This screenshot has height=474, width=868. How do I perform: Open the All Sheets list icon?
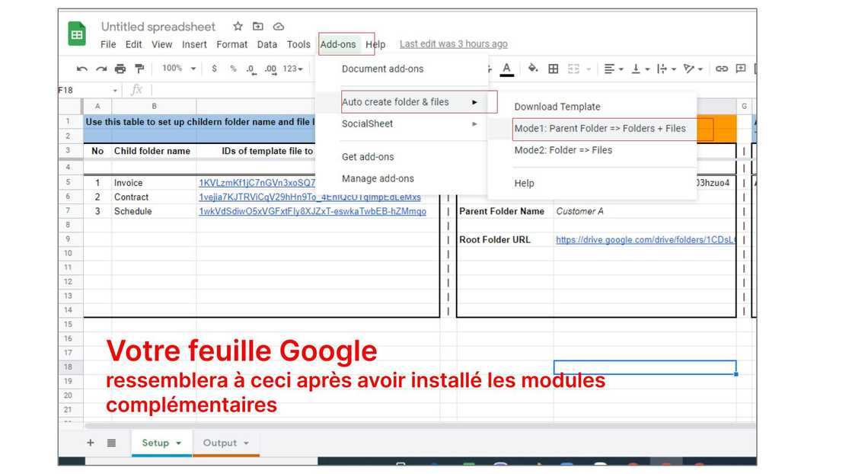pos(111,443)
